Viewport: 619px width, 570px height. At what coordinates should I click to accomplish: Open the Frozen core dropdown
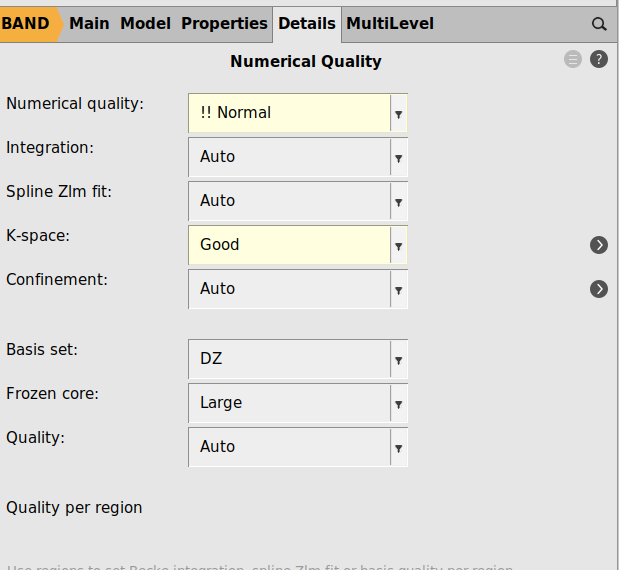(x=297, y=403)
